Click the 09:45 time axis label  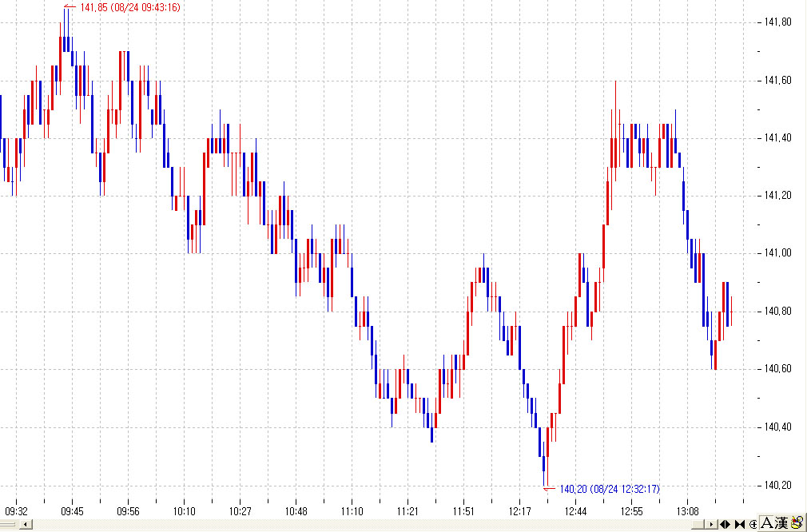tap(72, 511)
